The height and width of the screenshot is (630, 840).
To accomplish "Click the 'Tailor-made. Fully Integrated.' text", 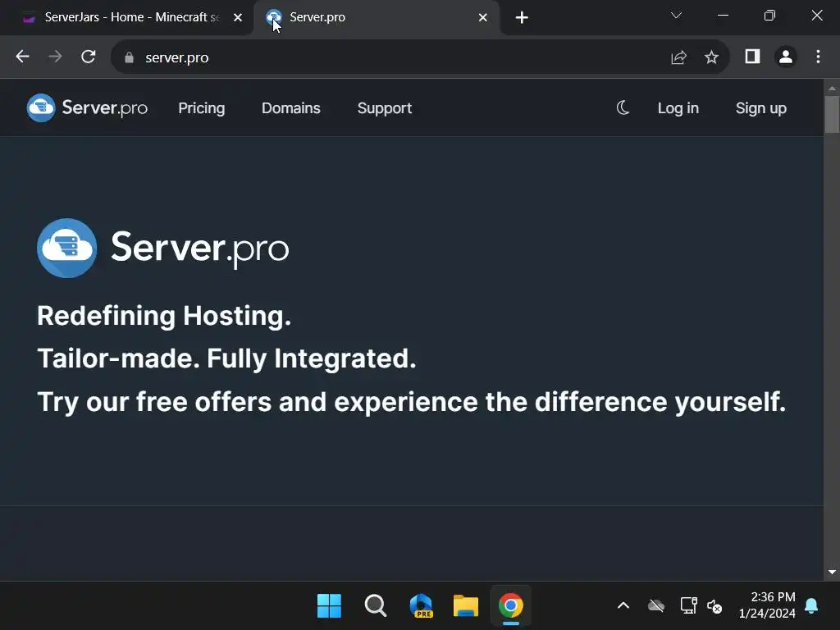I will 226,358.
